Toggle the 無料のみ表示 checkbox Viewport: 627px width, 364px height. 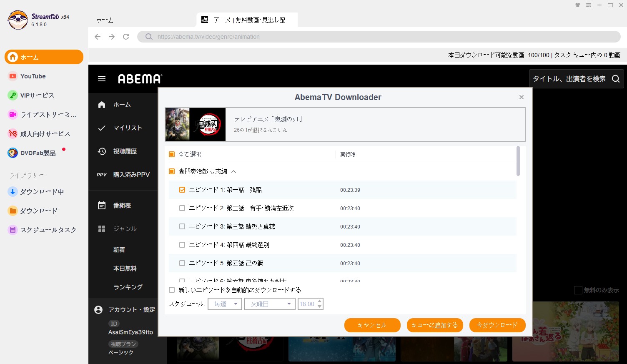point(578,290)
